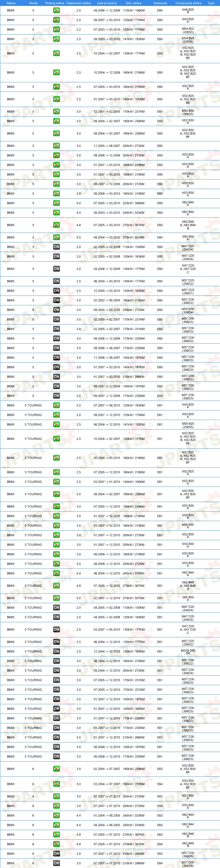Select the engine code N62 B40 A
The height and width of the screenshot is (868, 220).
pos(188,204)
